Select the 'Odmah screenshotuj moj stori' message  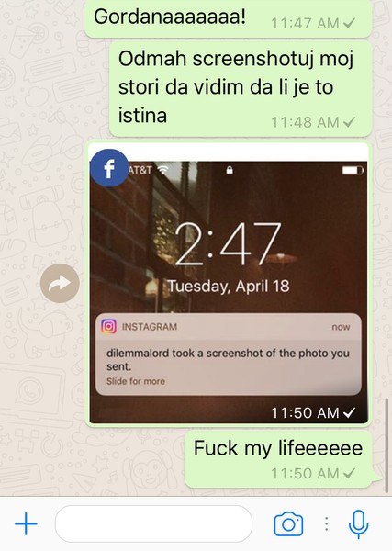(241, 88)
